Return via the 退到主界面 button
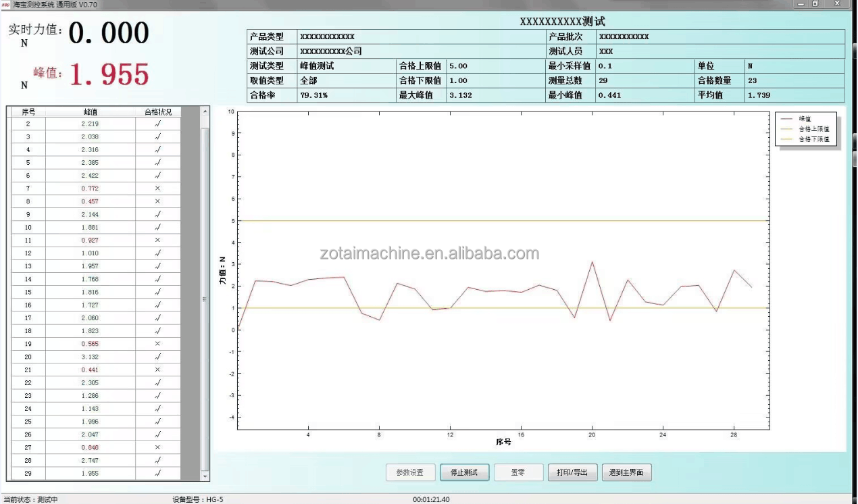The image size is (858, 504). pyautogui.click(x=626, y=473)
